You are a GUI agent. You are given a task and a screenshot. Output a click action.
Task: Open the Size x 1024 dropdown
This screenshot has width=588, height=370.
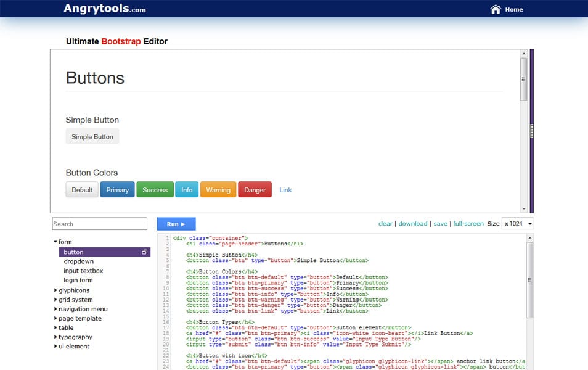pyautogui.click(x=518, y=224)
